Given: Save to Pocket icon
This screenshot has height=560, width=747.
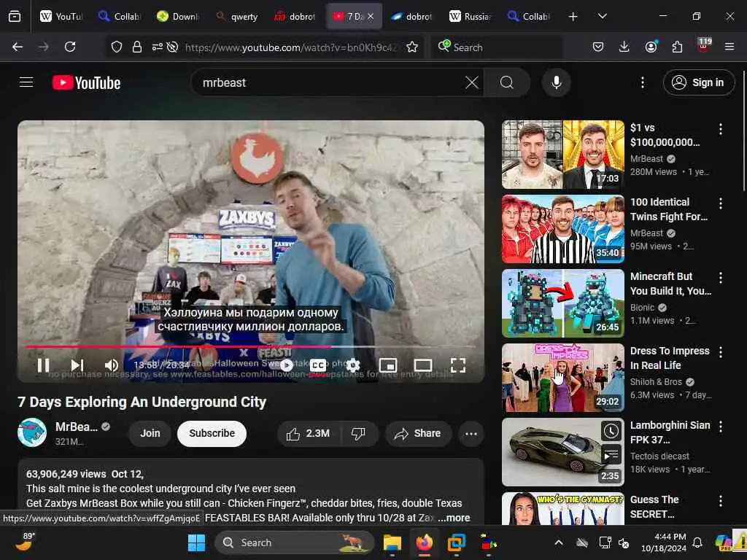Looking at the screenshot, I should point(598,47).
